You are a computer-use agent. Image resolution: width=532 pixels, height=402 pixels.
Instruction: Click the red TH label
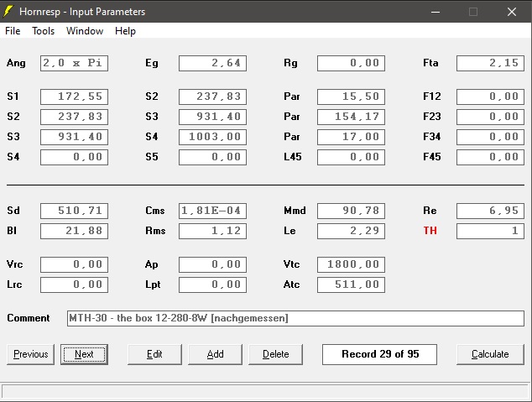[430, 231]
